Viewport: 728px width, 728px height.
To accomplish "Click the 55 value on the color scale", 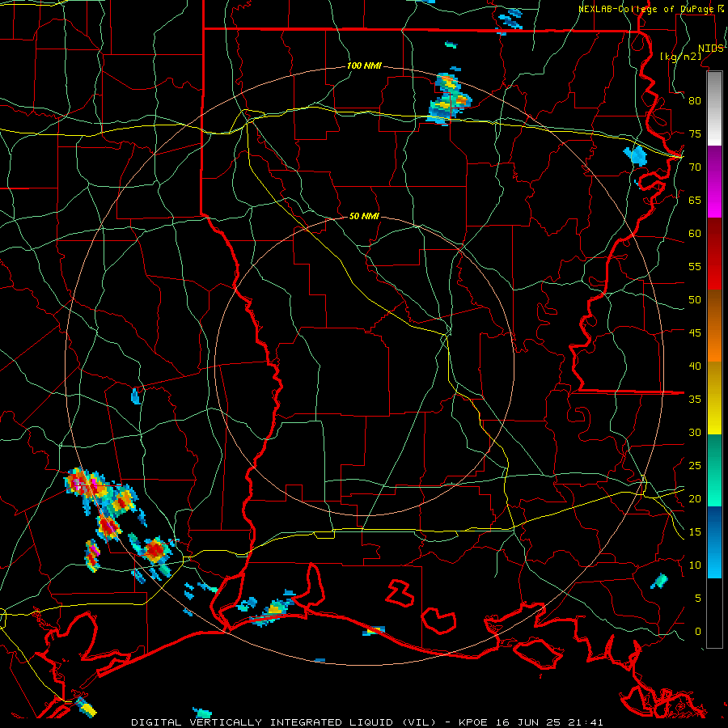I will pyautogui.click(x=695, y=266).
